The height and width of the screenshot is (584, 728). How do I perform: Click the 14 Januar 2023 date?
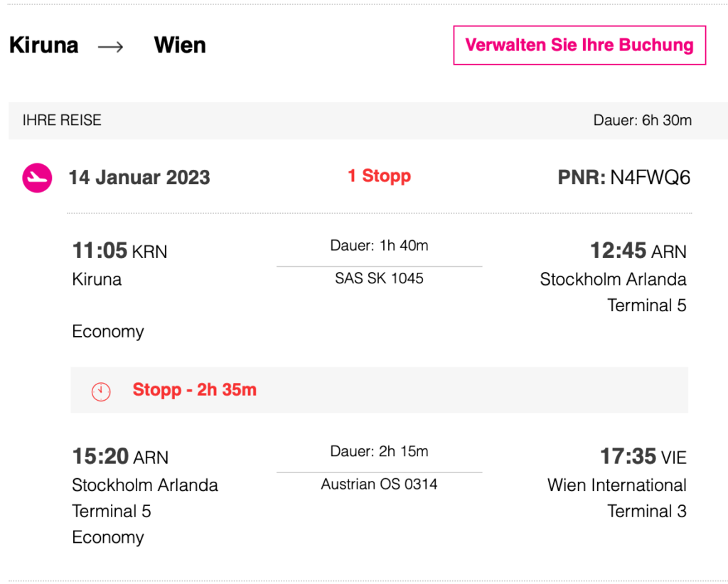click(x=139, y=178)
